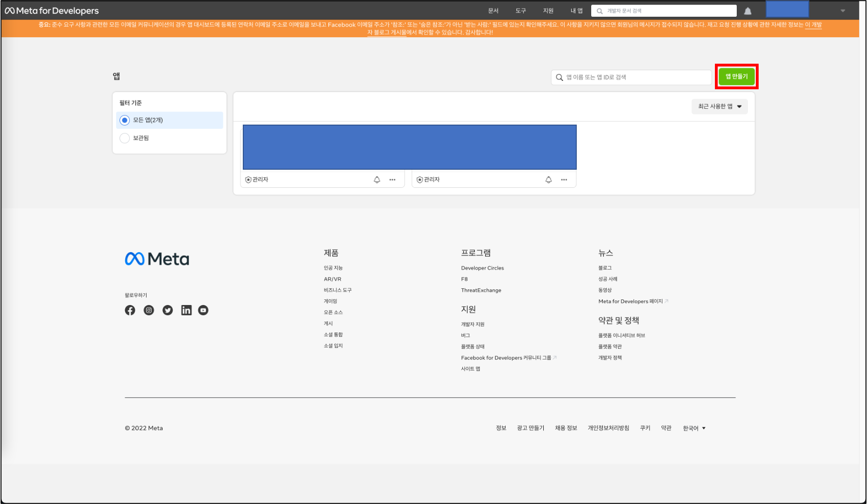
Task: Open 사이트 맵 link
Action: pos(470,369)
